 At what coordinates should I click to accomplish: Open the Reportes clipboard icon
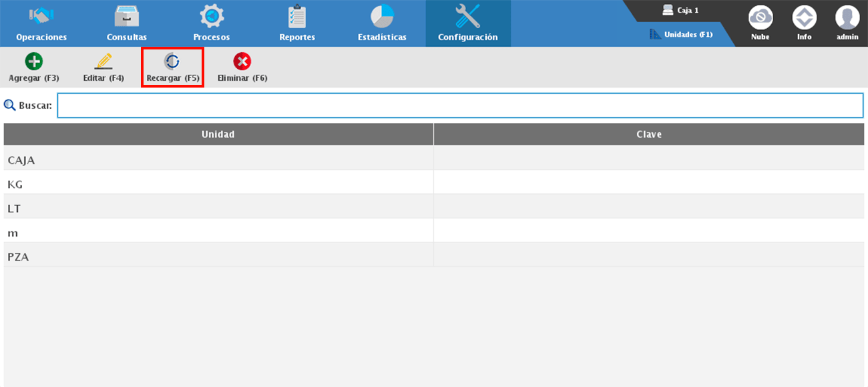(297, 16)
